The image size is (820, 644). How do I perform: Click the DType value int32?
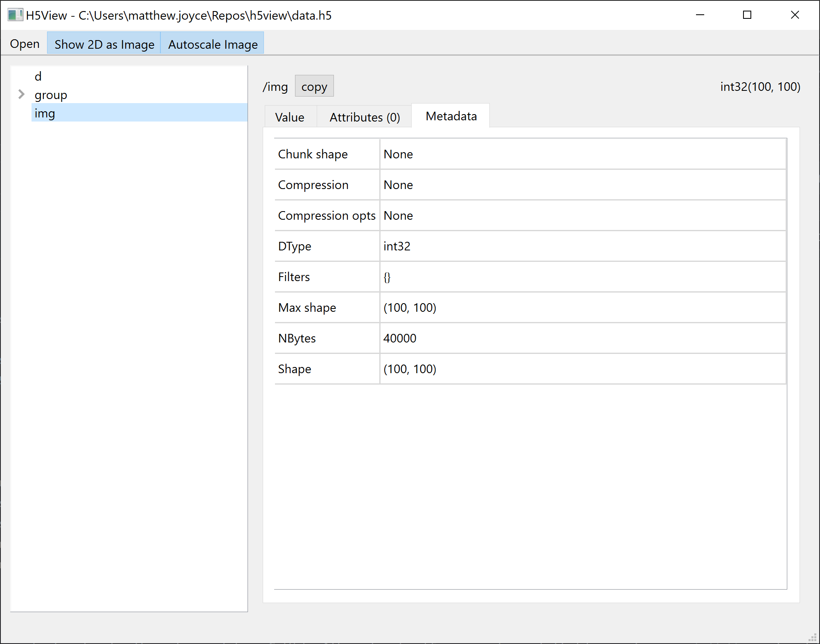(396, 246)
